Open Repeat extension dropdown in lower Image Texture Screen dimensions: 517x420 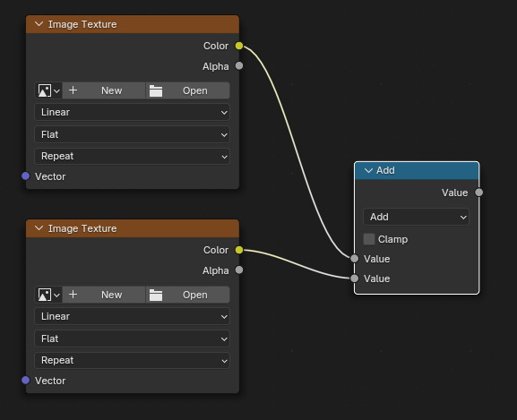132,360
